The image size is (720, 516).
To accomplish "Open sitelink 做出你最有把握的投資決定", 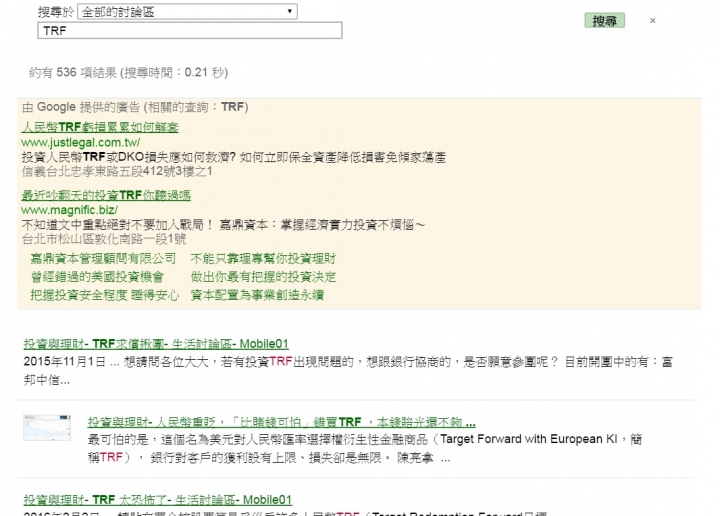I will [x=263, y=277].
